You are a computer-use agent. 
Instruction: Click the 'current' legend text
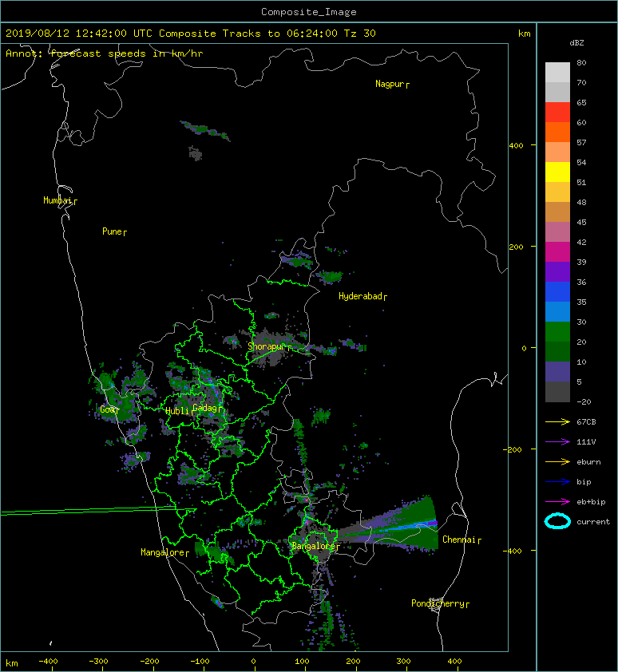(593, 522)
